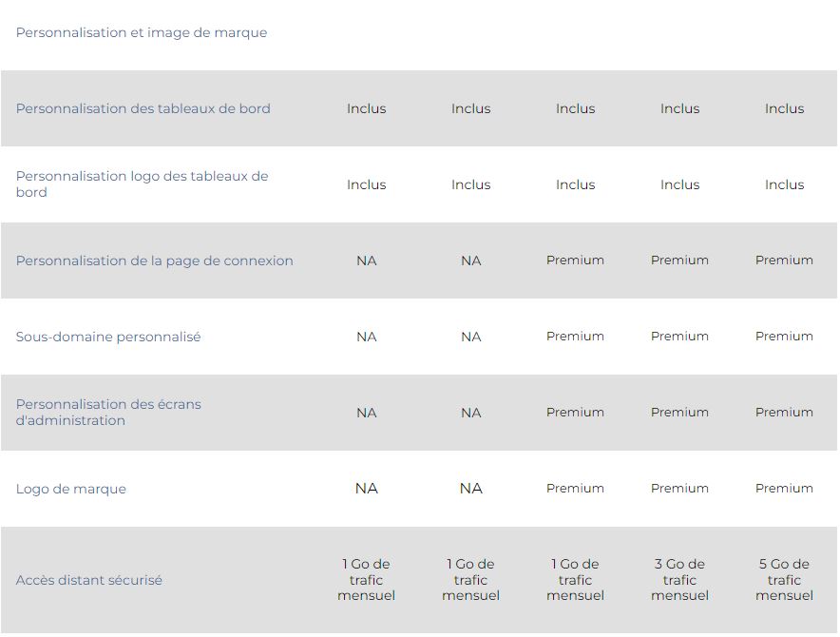Select last "Inclus" in Personnalisation des tableaux de bord row
The height and width of the screenshot is (637, 840).
(785, 108)
